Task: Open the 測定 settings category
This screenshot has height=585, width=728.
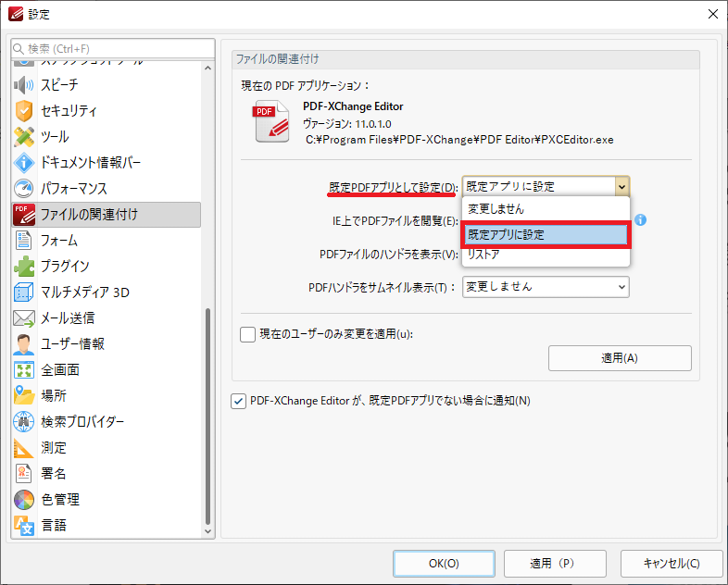Action: click(x=107, y=448)
